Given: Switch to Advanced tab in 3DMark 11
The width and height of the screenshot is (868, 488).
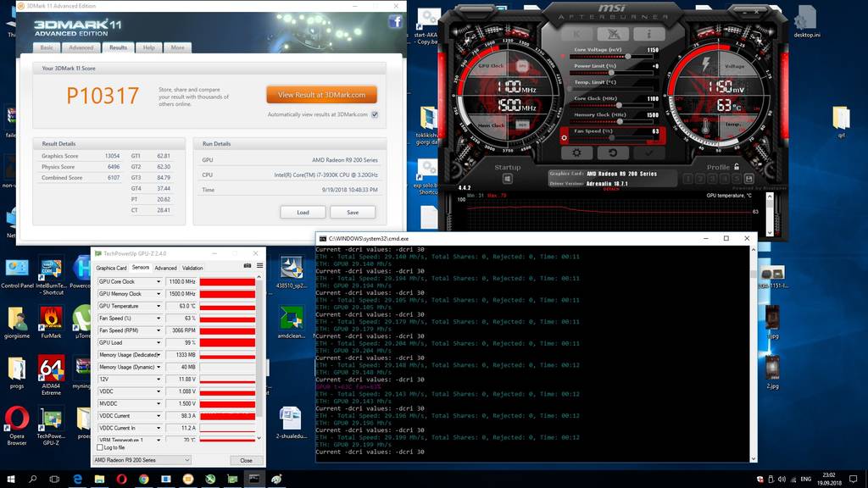Looking at the screenshot, I should (x=81, y=47).
